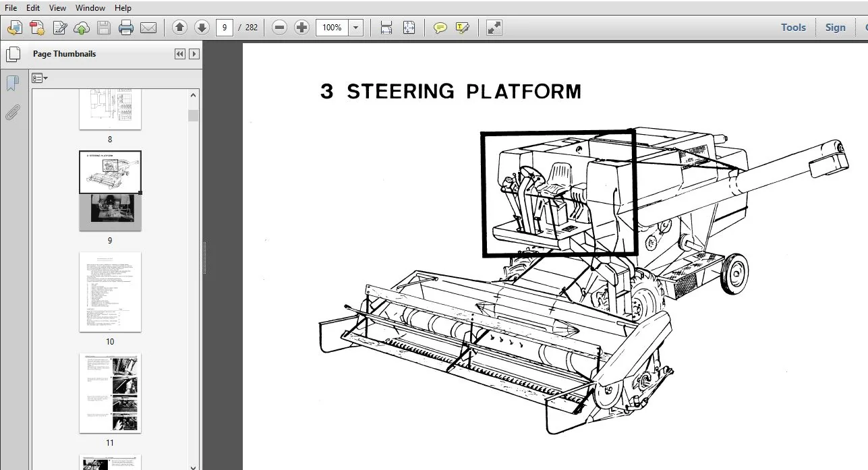Open the File menu

click(x=11, y=8)
